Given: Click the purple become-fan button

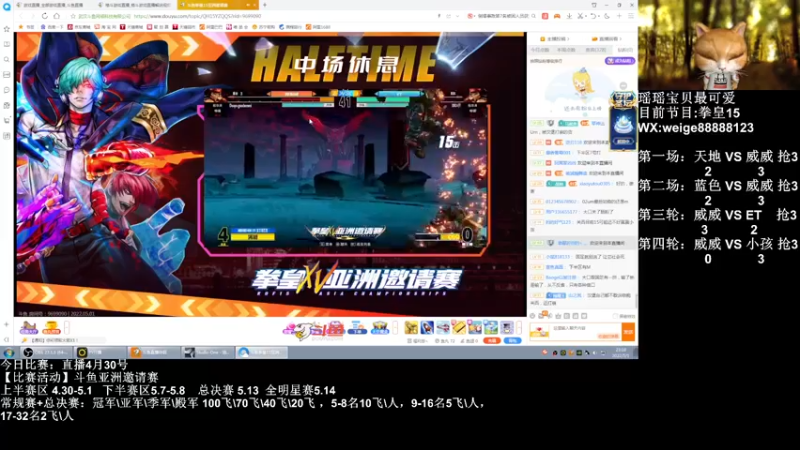Looking at the screenshot, I should [x=619, y=61].
